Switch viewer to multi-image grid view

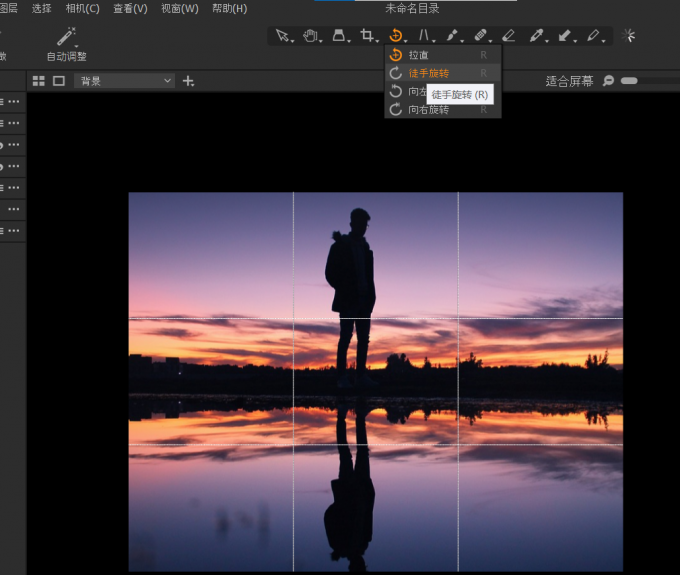tap(39, 81)
